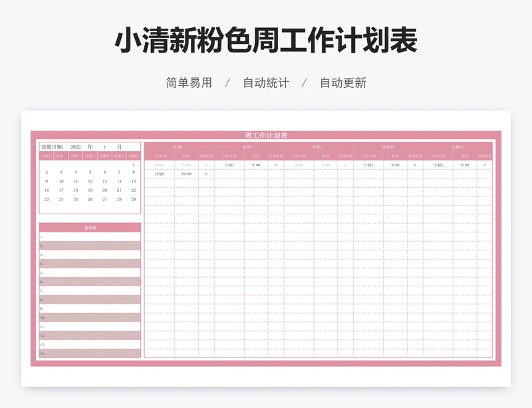532x408 pixels.
Task: Select memo line numbered 2.
Action: point(90,246)
